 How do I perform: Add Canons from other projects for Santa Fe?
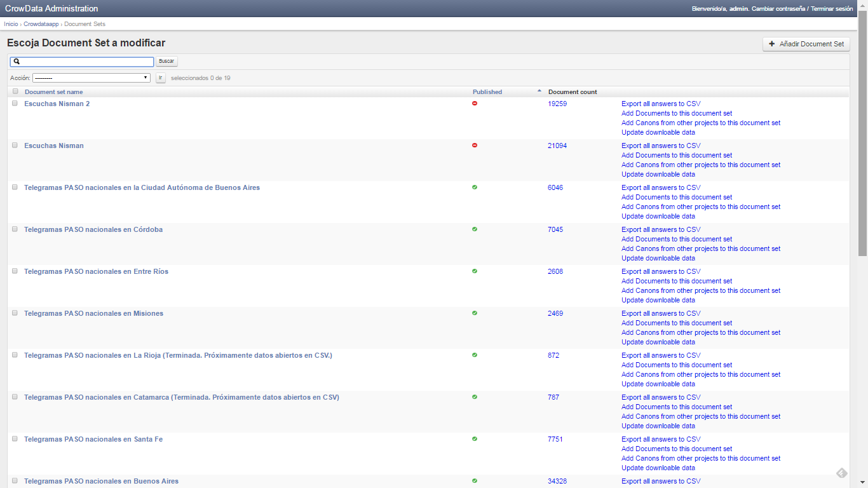[x=701, y=458]
